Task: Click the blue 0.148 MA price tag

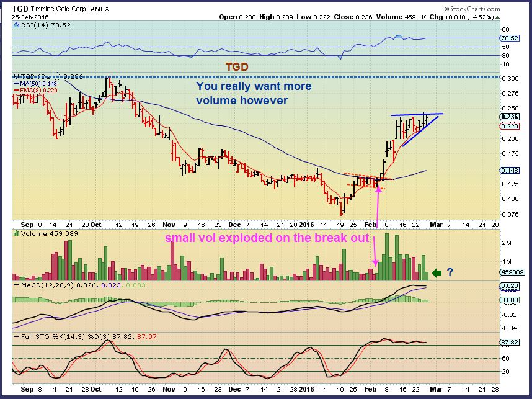Action: coord(510,170)
